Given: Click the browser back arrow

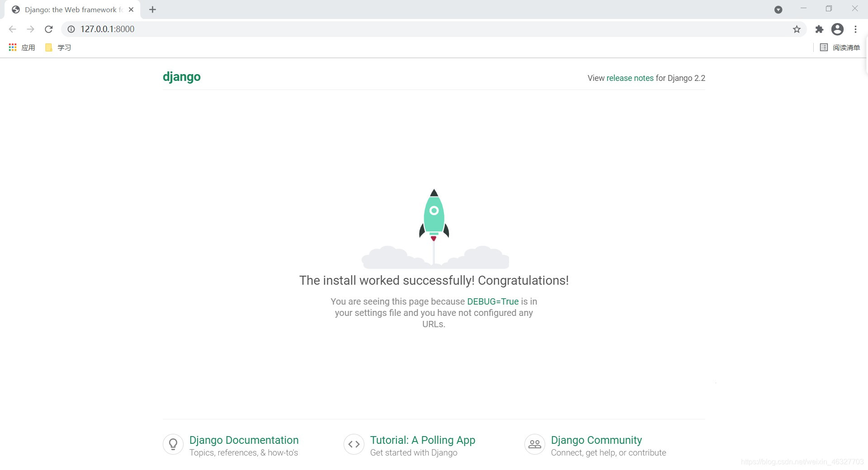Looking at the screenshot, I should [x=12, y=29].
